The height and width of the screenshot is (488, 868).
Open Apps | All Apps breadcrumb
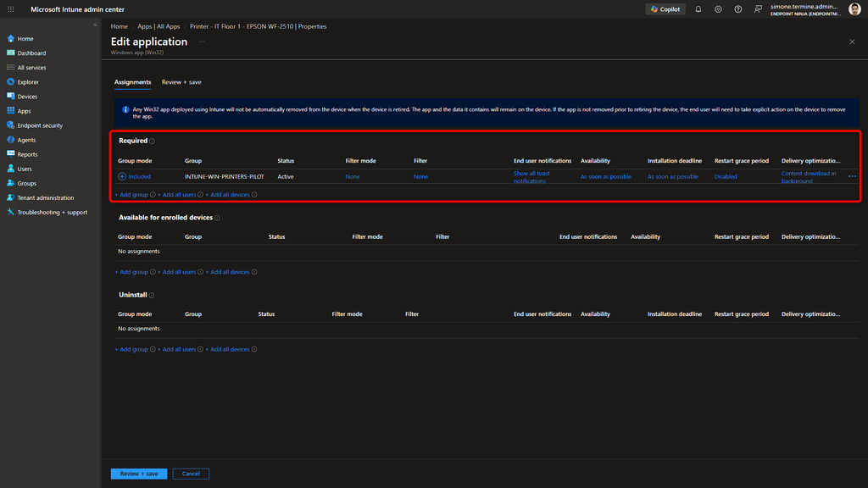click(159, 26)
